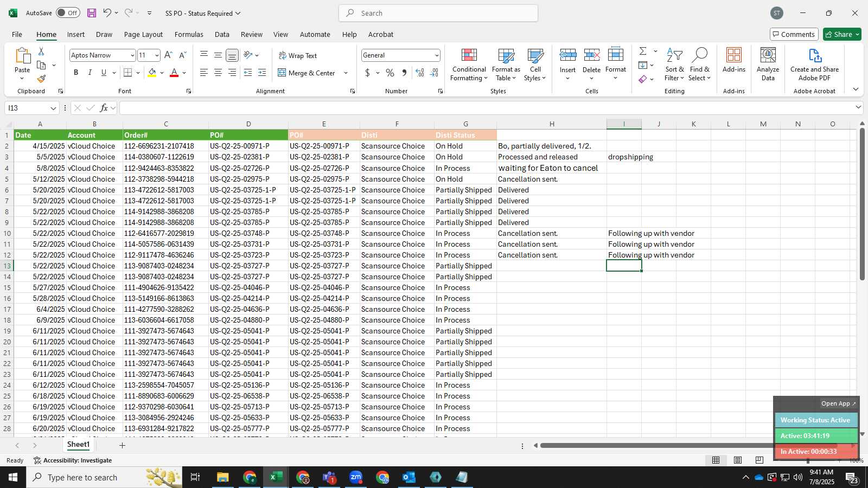Click the Paste clipboard icon

[x=22, y=56]
